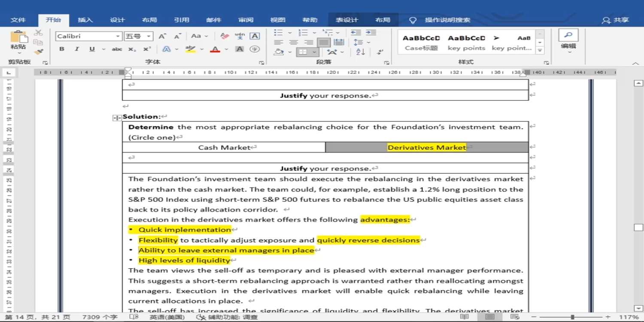Open the 审阅 ribbon tab
The image size is (644, 322).
click(x=246, y=20)
